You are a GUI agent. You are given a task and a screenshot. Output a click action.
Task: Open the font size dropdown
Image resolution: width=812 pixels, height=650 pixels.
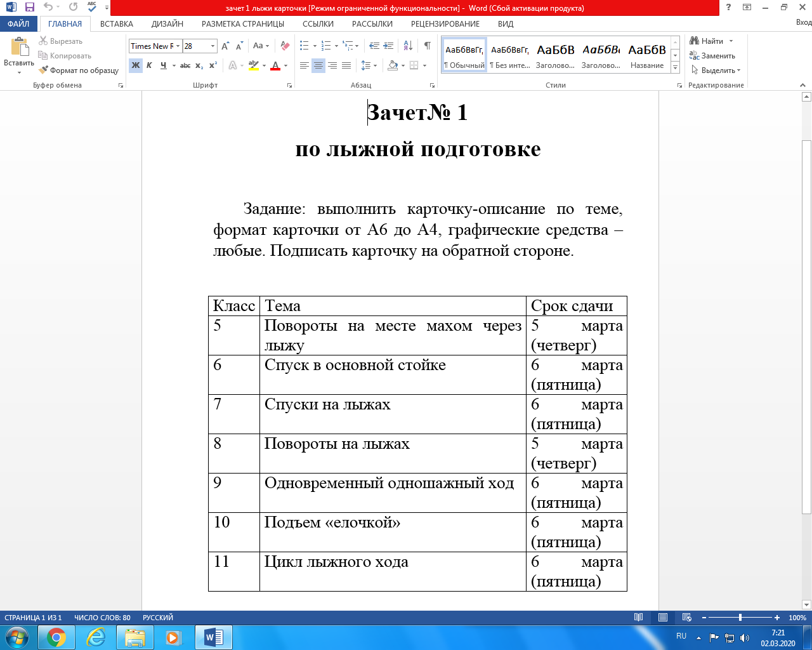click(213, 46)
